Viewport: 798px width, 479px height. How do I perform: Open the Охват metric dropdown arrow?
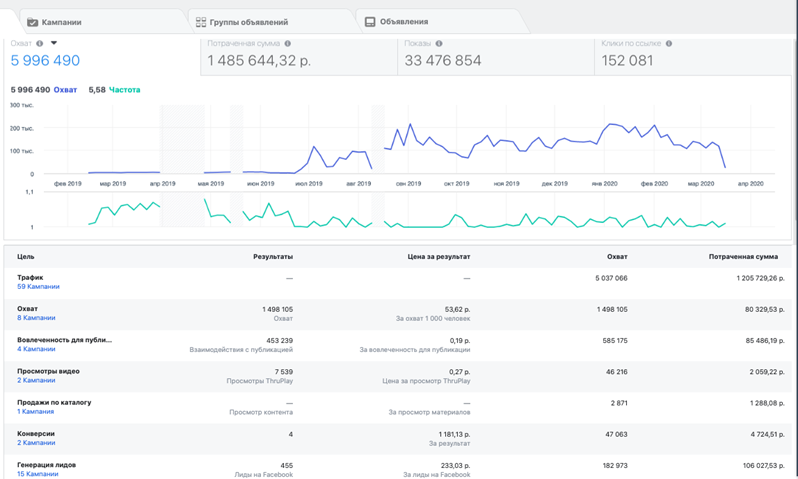tap(54, 44)
